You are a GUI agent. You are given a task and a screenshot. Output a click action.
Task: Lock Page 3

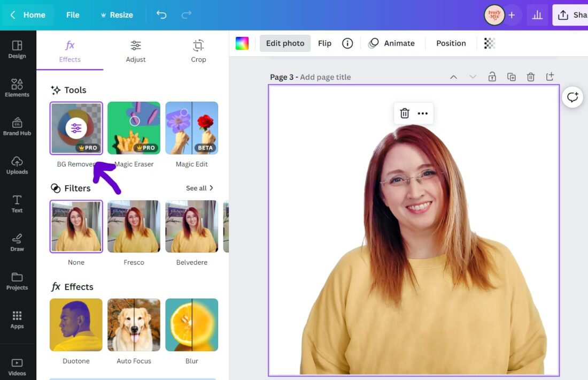tap(492, 77)
